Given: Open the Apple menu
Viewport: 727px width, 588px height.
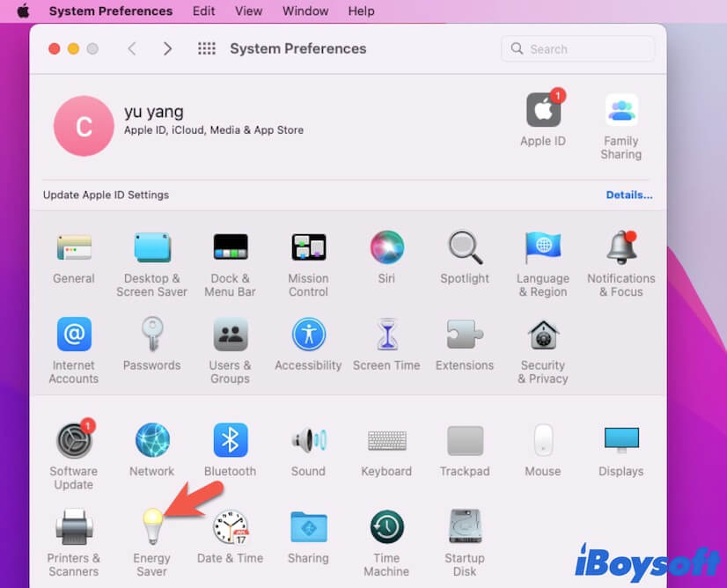Looking at the screenshot, I should [23, 11].
